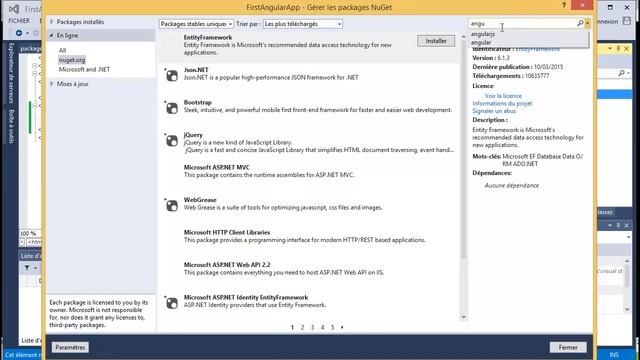Expand the Packages installés section
Viewport: 640px width, 360px height.
tap(52, 22)
